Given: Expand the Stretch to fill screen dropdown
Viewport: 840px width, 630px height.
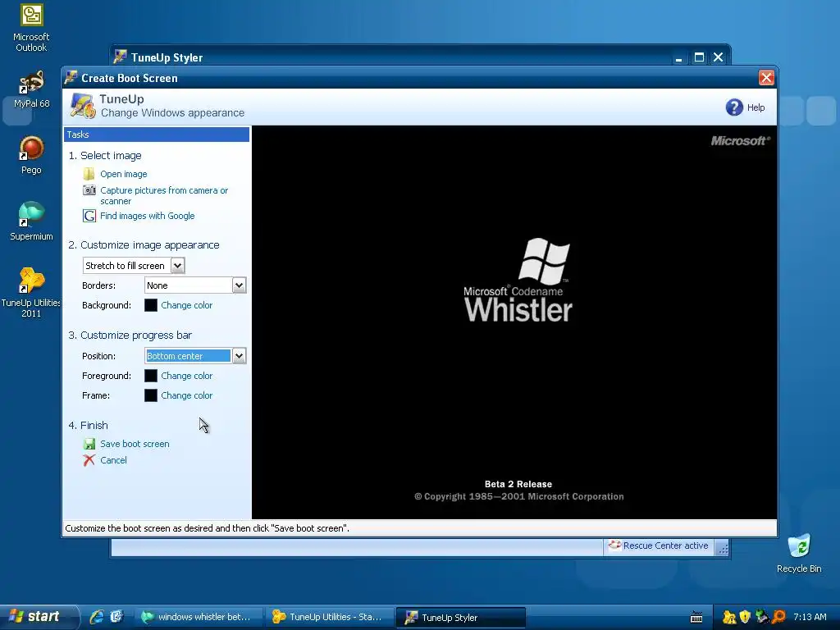Looking at the screenshot, I should [x=177, y=265].
